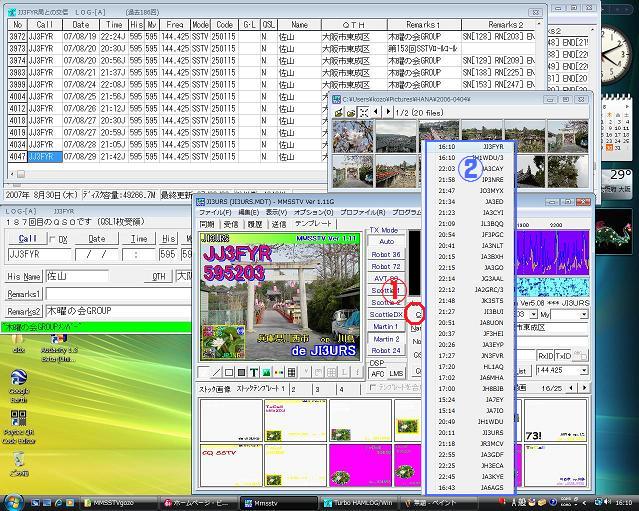Select Robot 72 TX mode
Screen dimensions: 639x511
pos(386,267)
